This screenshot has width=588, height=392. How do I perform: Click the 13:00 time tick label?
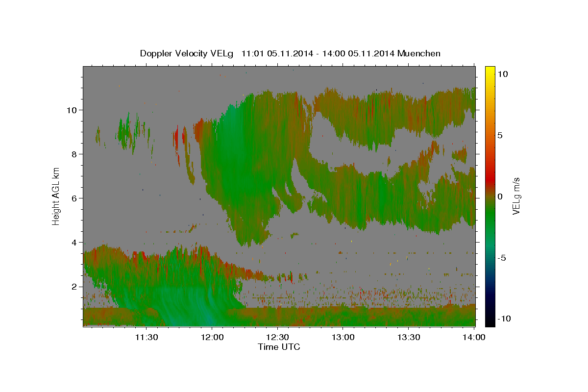point(343,337)
